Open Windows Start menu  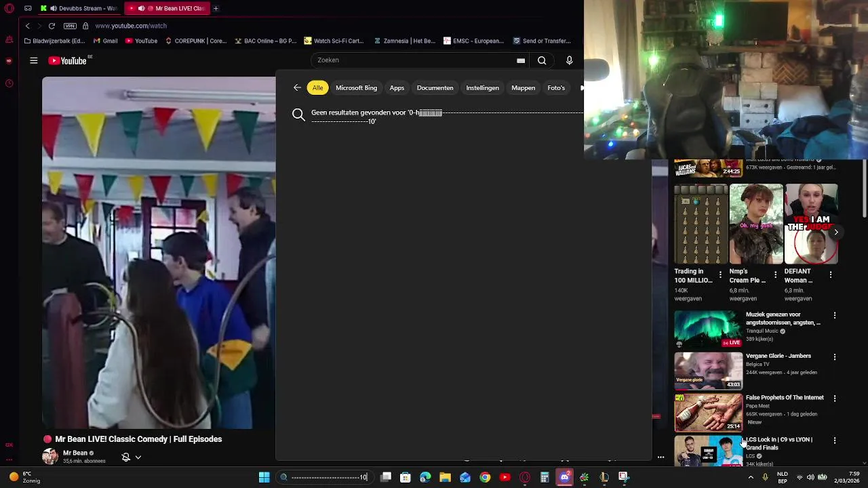click(264, 477)
